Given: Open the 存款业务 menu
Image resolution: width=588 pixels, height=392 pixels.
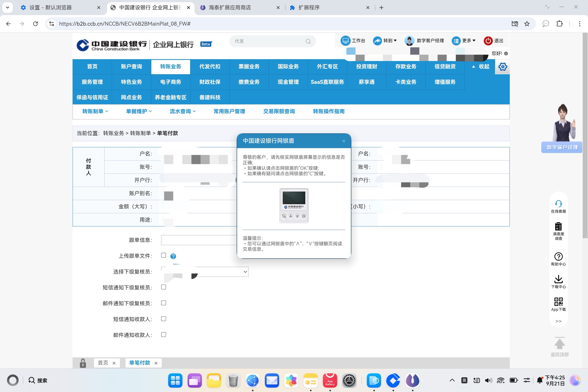Looking at the screenshot, I should coord(406,67).
